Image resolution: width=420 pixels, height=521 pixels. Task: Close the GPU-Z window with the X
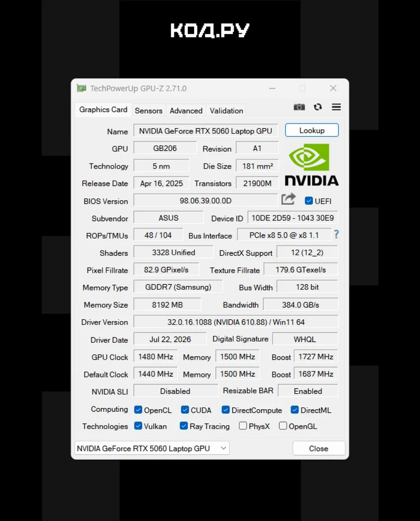(334, 88)
